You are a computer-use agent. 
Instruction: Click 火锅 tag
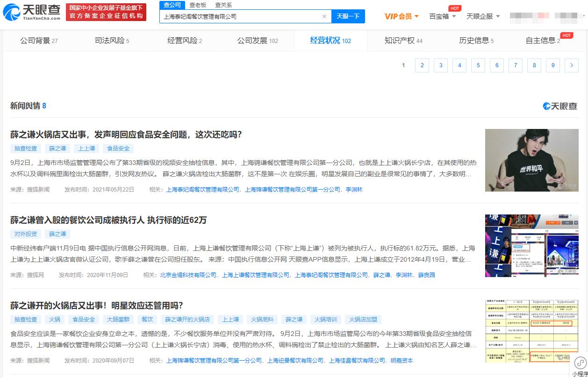point(55,320)
